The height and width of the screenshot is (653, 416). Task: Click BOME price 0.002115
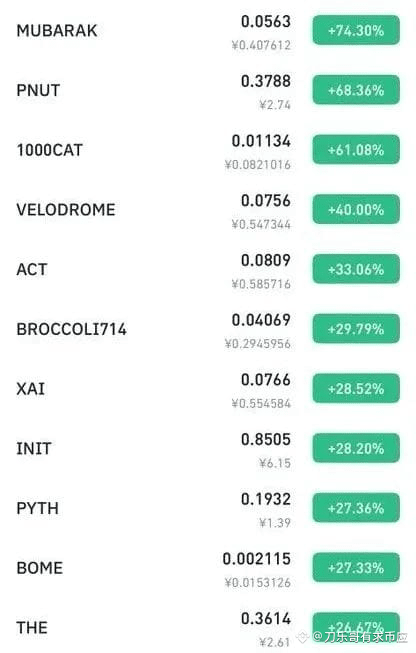257,558
